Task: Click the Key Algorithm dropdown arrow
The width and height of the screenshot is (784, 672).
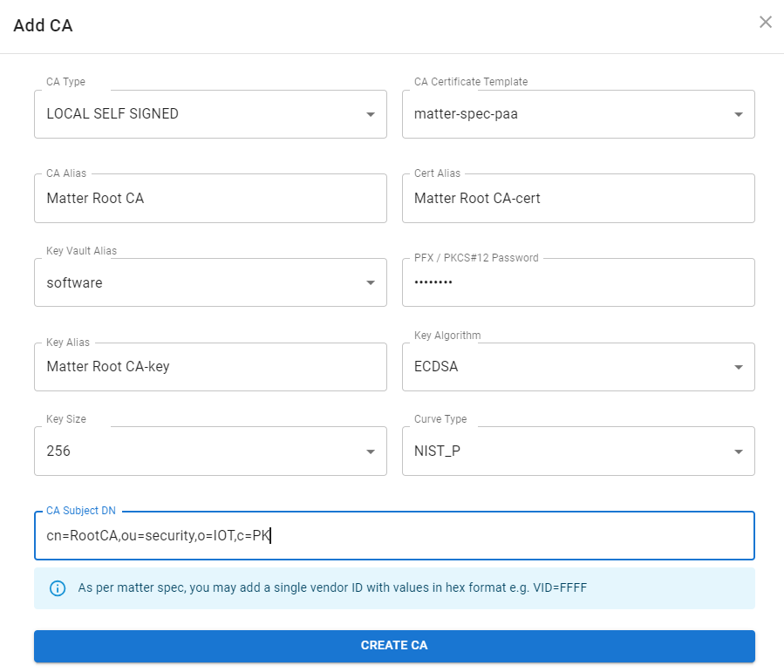Action: 739,367
